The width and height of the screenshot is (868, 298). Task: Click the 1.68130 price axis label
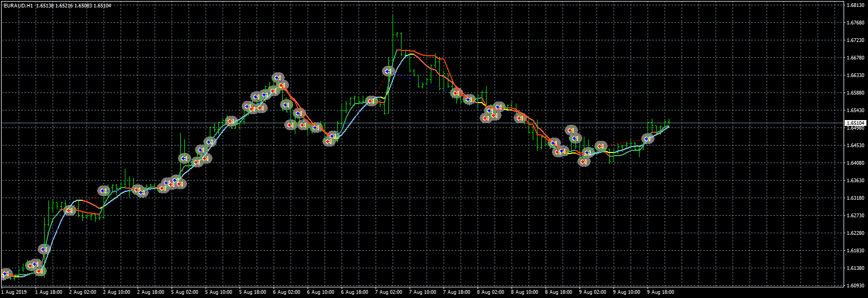click(x=855, y=5)
